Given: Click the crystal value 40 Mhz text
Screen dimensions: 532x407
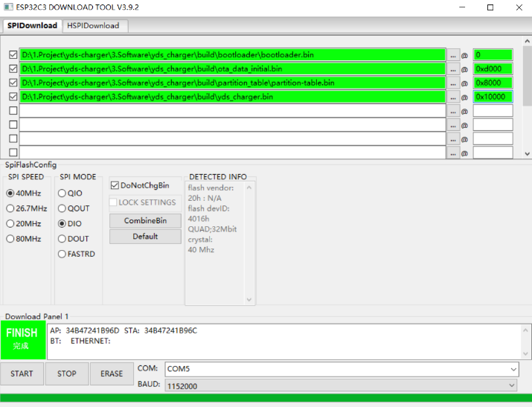Looking at the screenshot, I should coord(201,250).
